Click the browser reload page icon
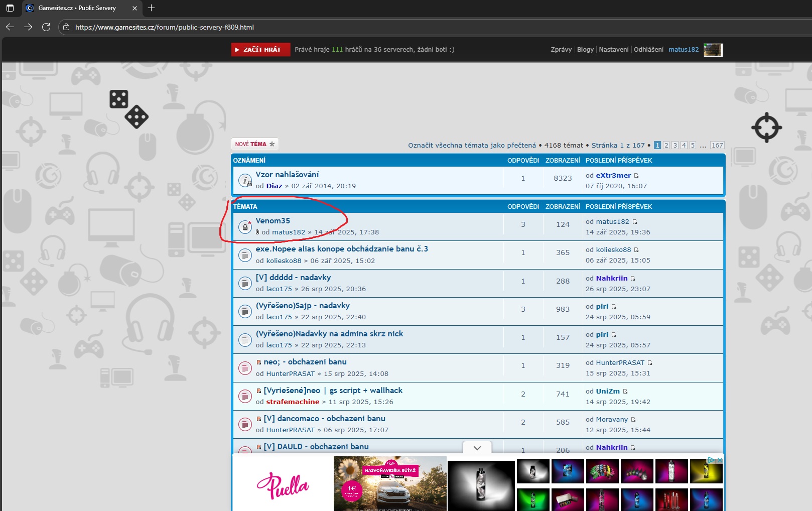Screen dimensions: 812x511 pyautogui.click(x=46, y=27)
